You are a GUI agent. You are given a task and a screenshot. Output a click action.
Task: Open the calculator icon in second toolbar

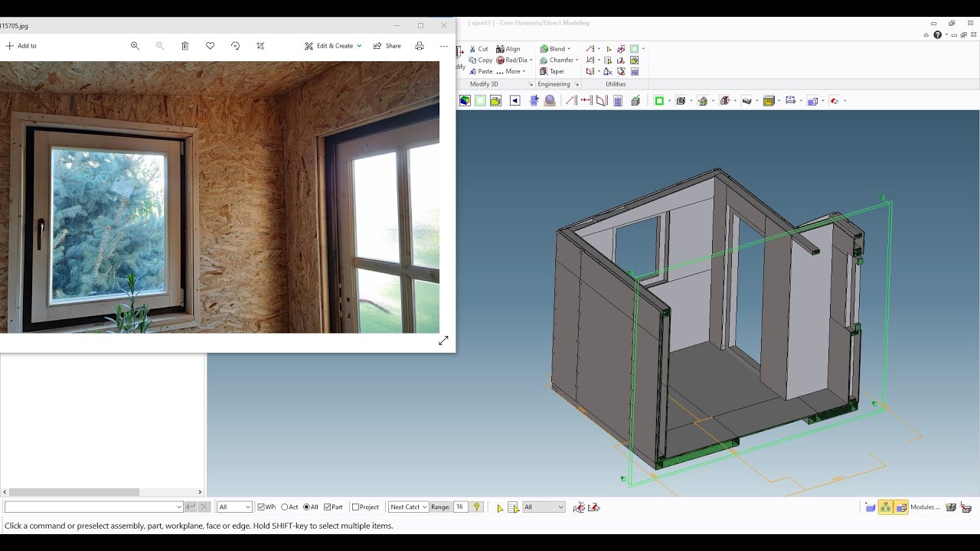point(618,100)
